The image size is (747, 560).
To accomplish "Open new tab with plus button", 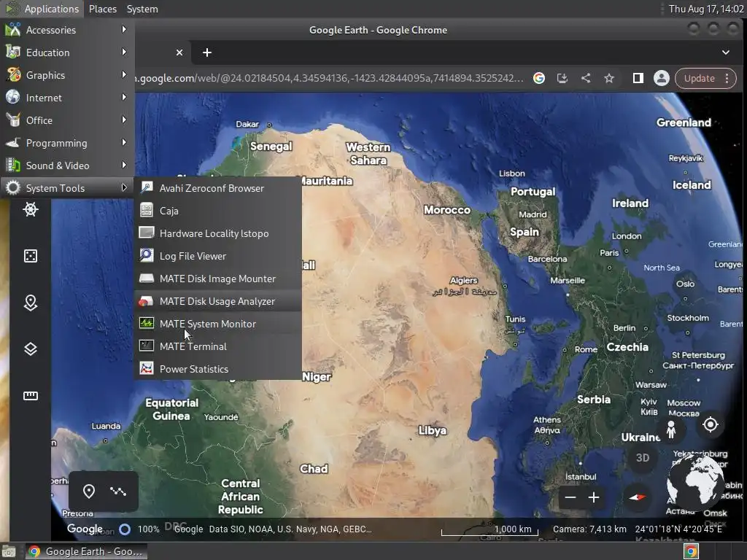I will (206, 52).
